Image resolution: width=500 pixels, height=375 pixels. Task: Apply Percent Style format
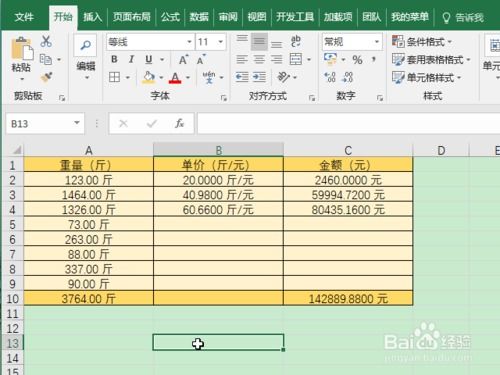357,60
